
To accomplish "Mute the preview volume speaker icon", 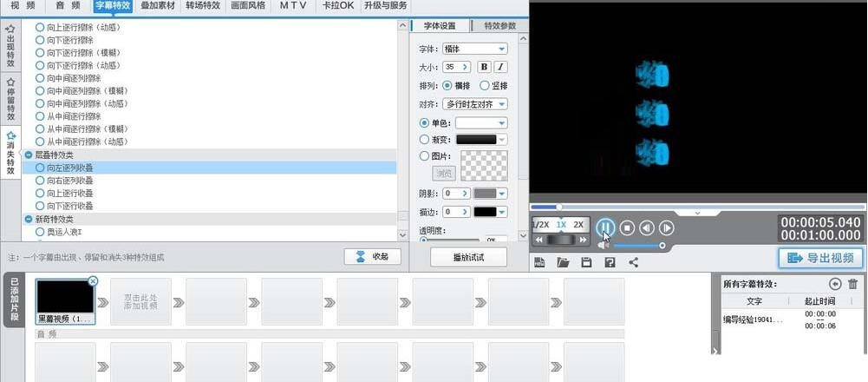I will pyautogui.click(x=604, y=245).
